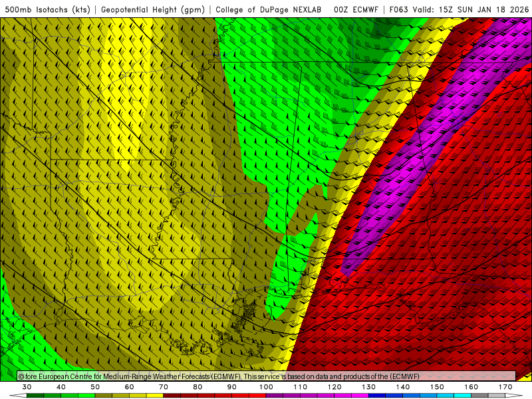This screenshot has height=399, width=532.
Task: Click the bright green swatch ending at 50
Action: [86, 396]
